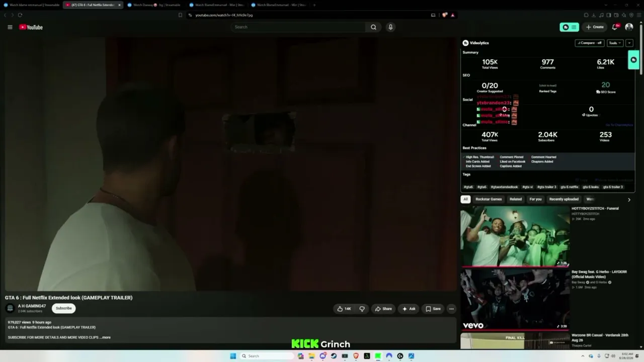Viewport: 644px width, 362px height.
Task: Click the gta 6 leaks tag
Action: pyautogui.click(x=591, y=187)
